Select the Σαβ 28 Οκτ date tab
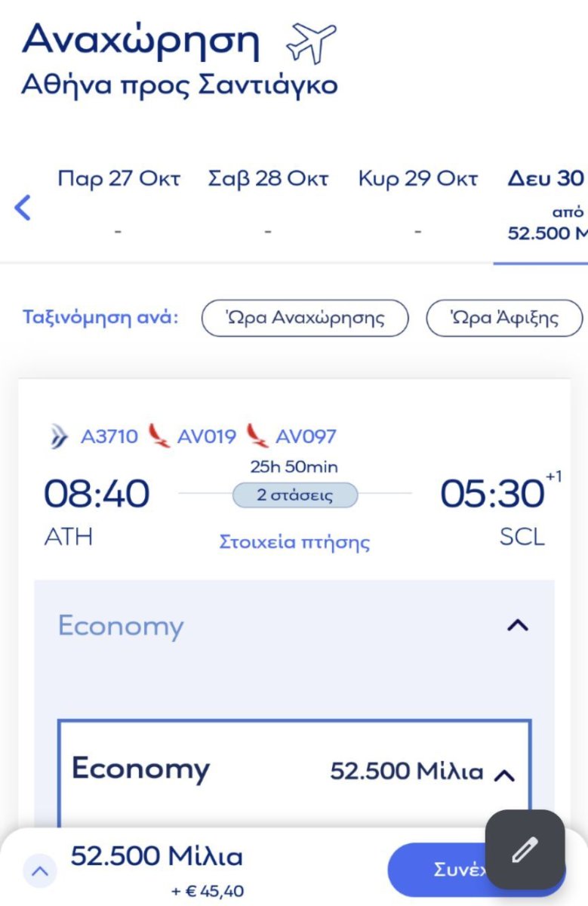Image resolution: width=588 pixels, height=906 pixels. coord(268,200)
